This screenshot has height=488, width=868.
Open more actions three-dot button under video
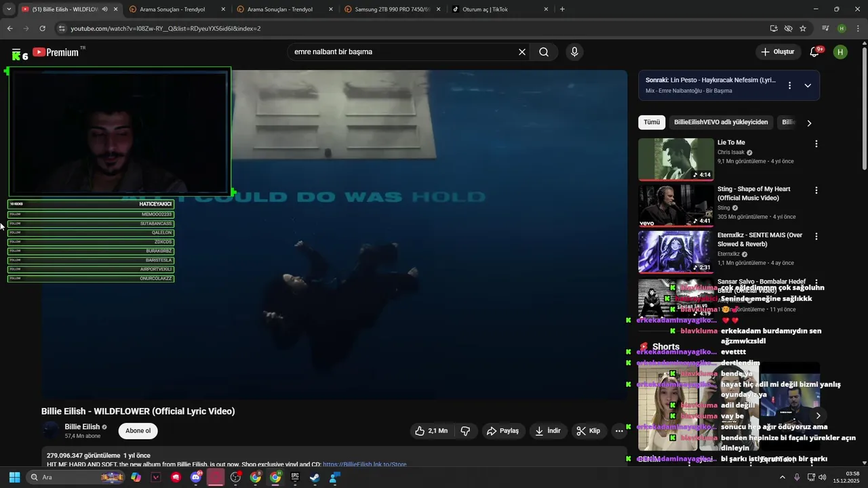click(x=618, y=431)
